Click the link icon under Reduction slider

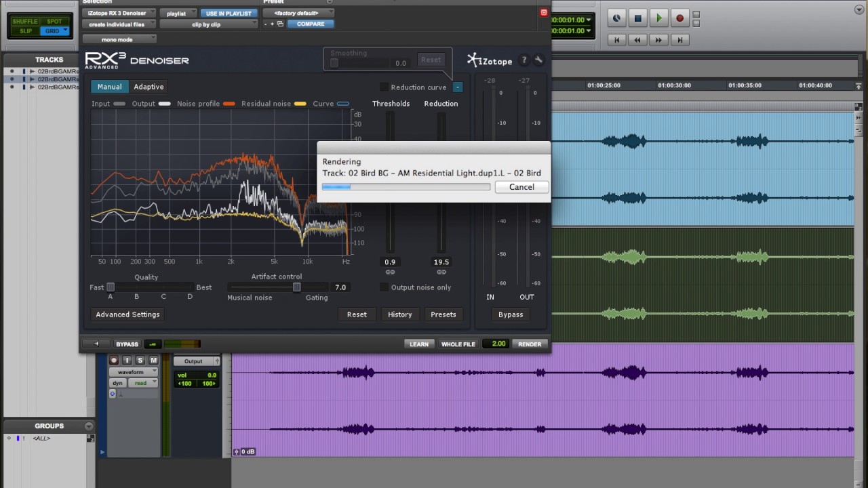[441, 272]
